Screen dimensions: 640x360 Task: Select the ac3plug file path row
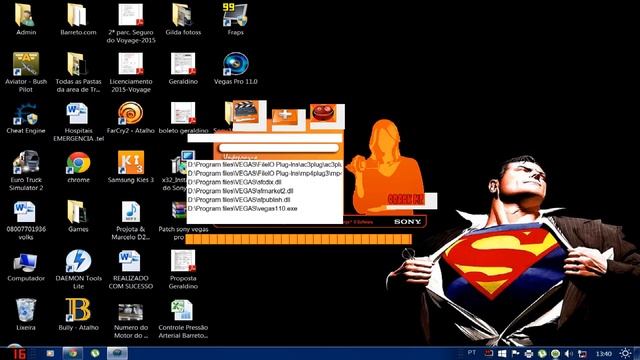click(264, 165)
